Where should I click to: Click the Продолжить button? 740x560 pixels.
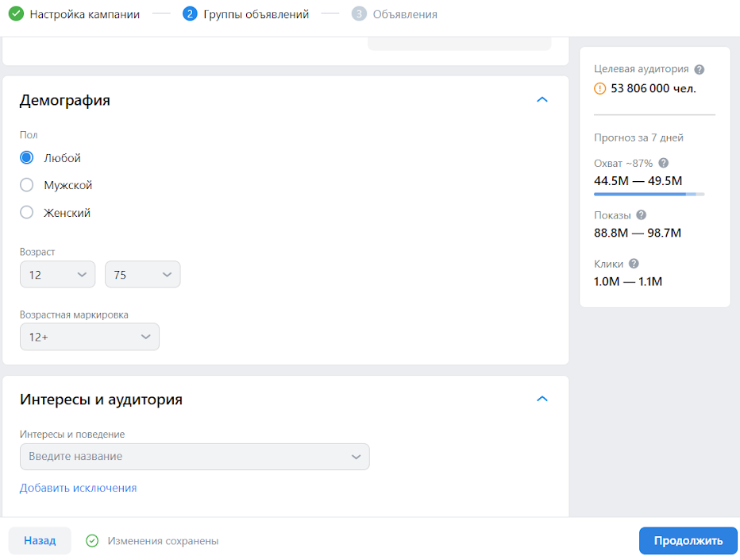pos(688,541)
